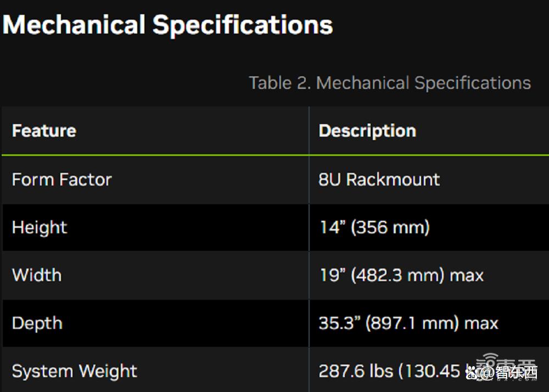Click the 35.3" (897.1 mm) max value
The height and width of the screenshot is (392, 549).
[x=408, y=323]
